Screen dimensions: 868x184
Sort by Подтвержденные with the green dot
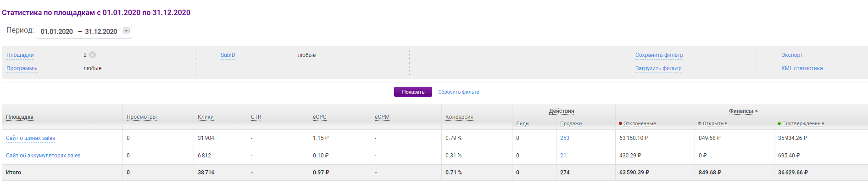click(x=802, y=123)
